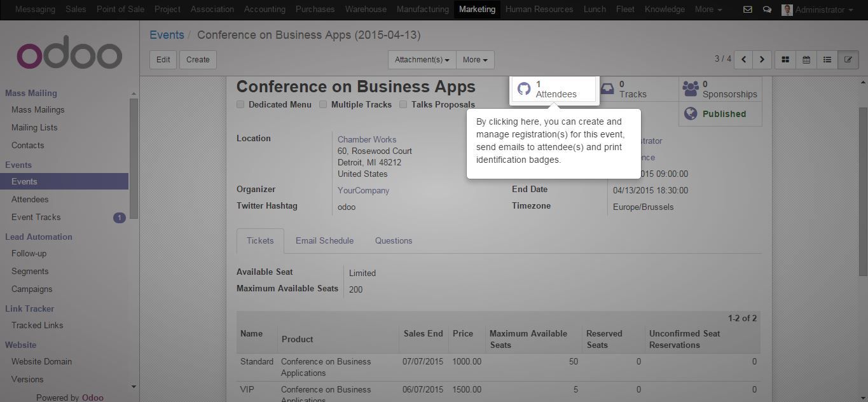Click the Administrator avatar picture
The width and height of the screenshot is (868, 402).
coord(787,10)
